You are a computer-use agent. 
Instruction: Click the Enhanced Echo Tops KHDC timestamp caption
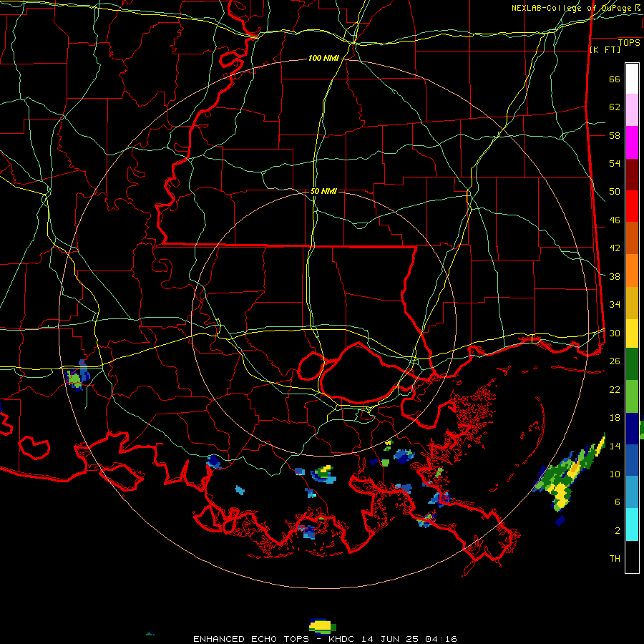pyautogui.click(x=325, y=639)
